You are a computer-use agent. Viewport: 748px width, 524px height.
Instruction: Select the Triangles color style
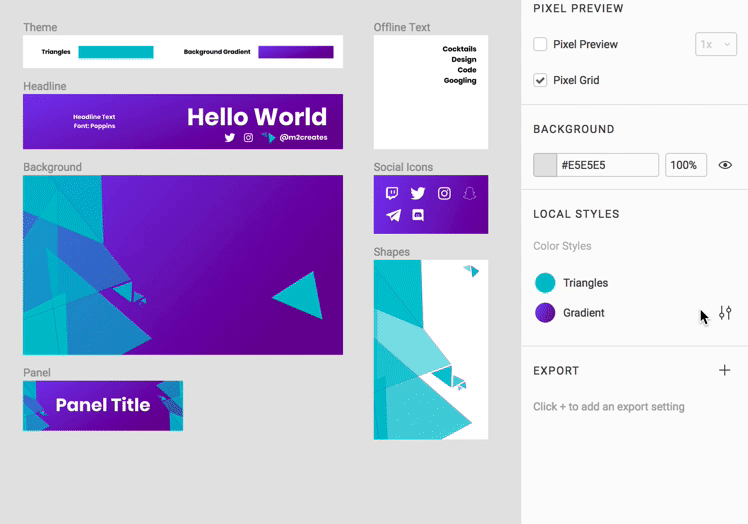coord(585,283)
